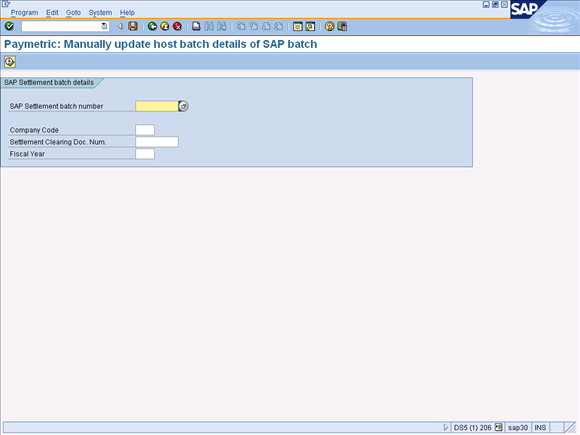The width and height of the screenshot is (580, 435).
Task: Click the yellow Exit arrow icon
Action: click(x=165, y=26)
